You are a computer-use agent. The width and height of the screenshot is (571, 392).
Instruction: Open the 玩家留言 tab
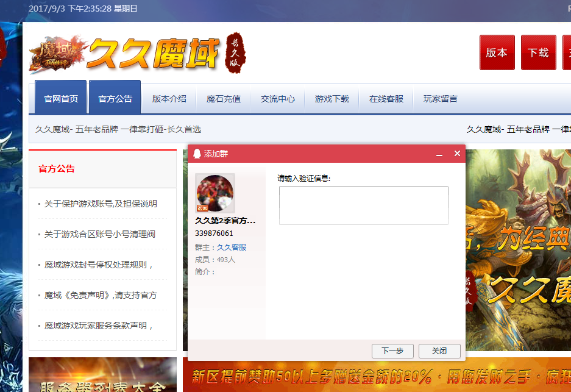440,97
